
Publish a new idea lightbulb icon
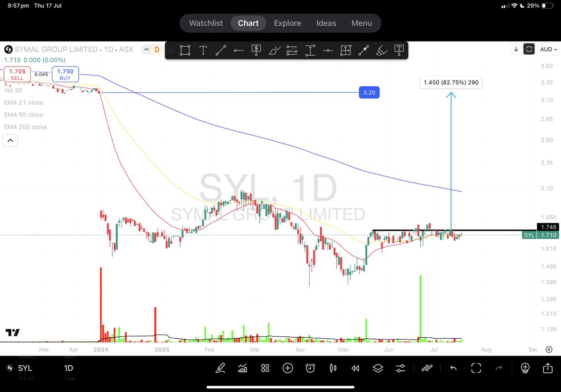[x=525, y=368]
